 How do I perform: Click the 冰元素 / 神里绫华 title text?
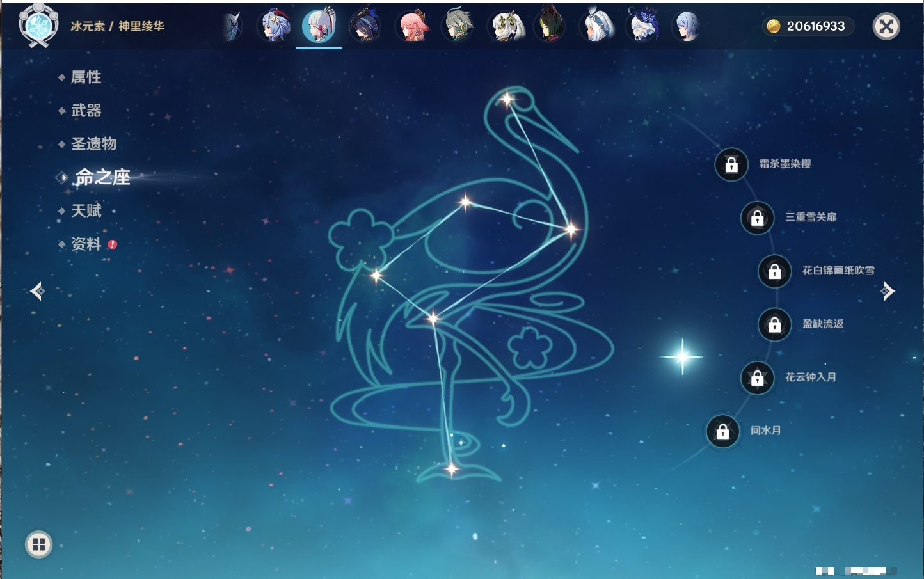tap(117, 26)
